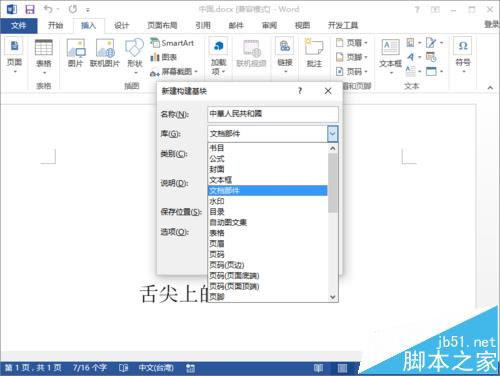Open the Quick Access Toolbar customize arrow
500x376 pixels.
pyautogui.click(x=88, y=10)
